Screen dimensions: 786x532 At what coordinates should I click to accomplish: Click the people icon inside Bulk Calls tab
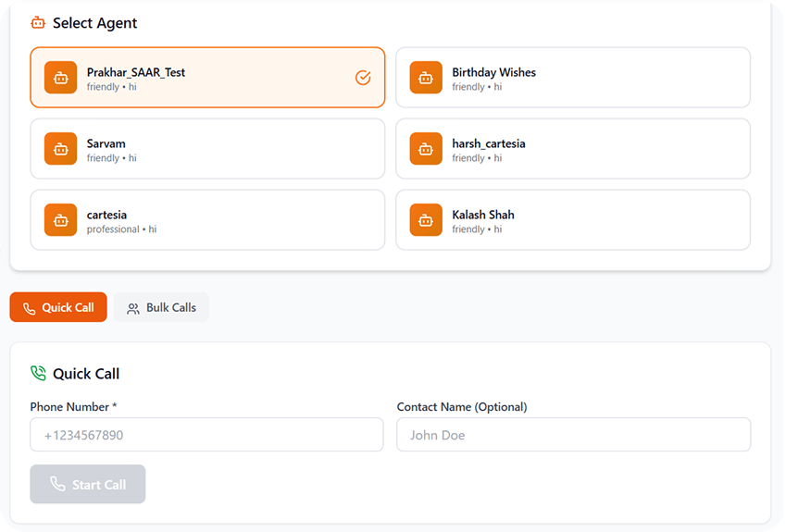coord(132,309)
